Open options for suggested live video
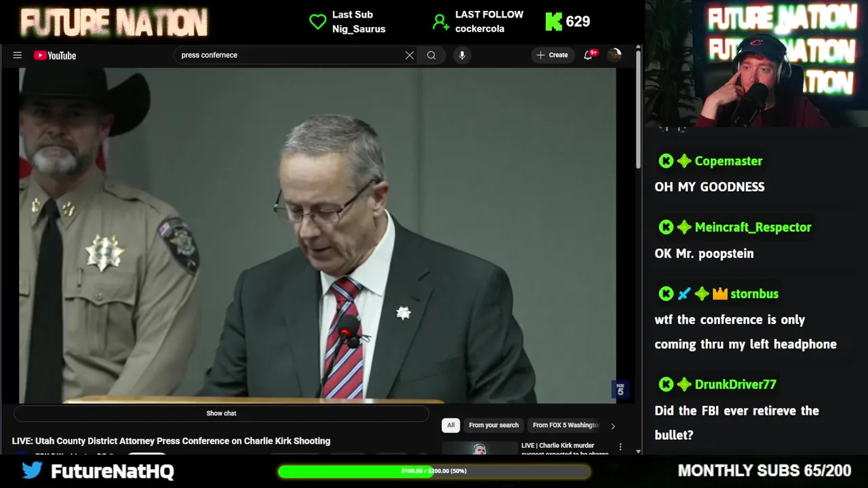This screenshot has width=868, height=488. tap(620, 447)
